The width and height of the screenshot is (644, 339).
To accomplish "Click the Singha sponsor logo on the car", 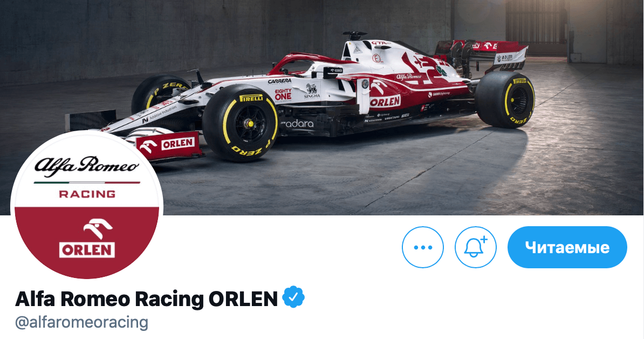I will pos(312,91).
